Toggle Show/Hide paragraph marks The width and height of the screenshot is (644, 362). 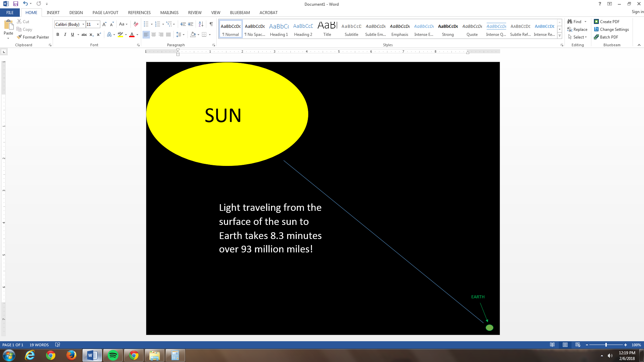tap(211, 24)
